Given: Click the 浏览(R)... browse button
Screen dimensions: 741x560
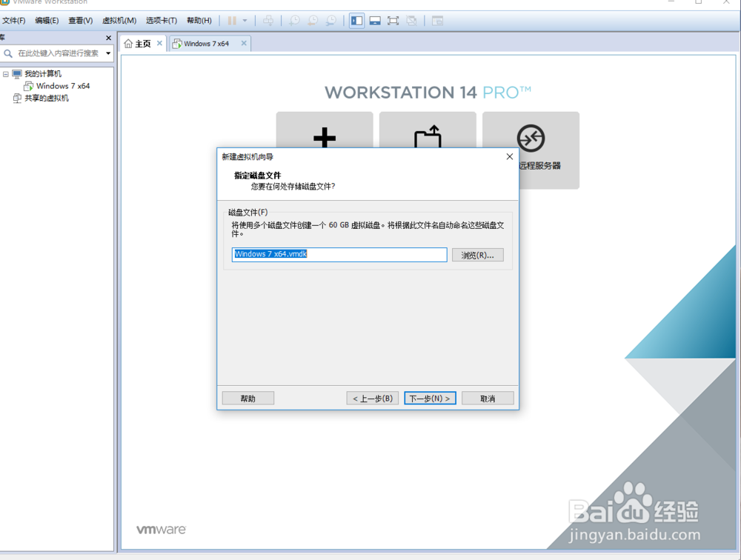Looking at the screenshot, I should 478,256.
